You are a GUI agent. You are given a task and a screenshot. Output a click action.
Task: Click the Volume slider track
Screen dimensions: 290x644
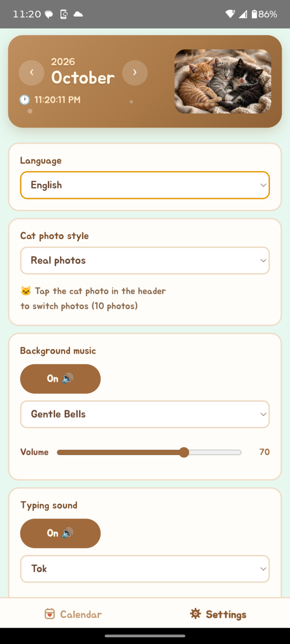click(x=149, y=452)
